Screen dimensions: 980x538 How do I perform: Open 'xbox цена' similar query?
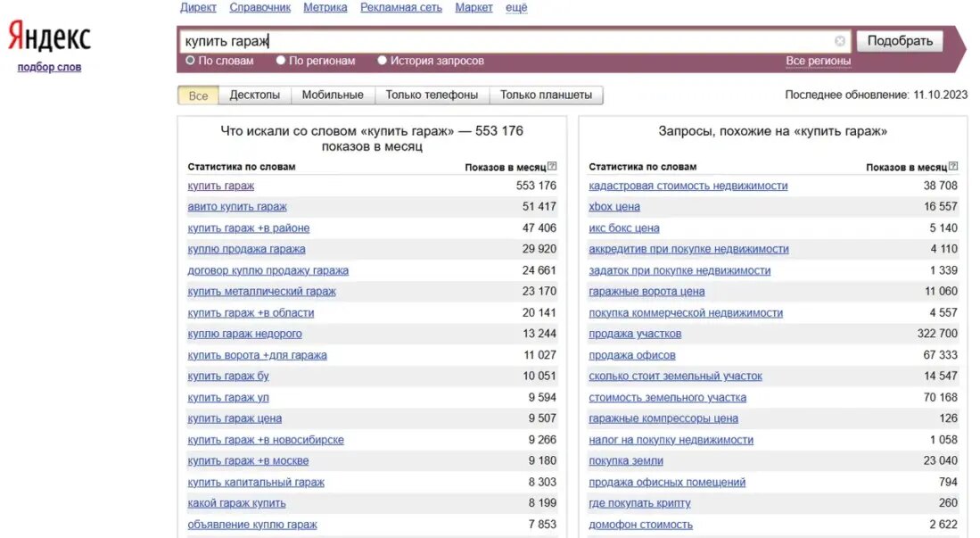click(614, 206)
